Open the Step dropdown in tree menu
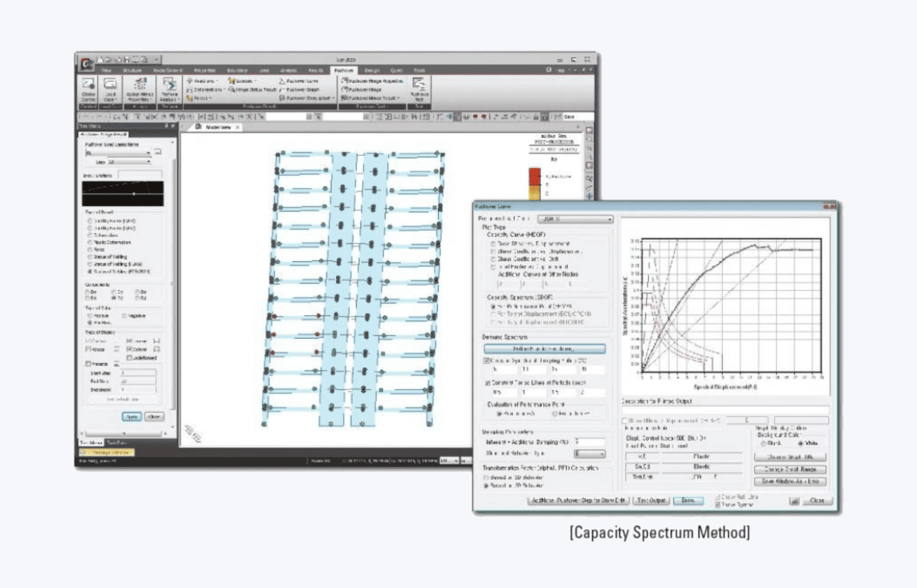 pyautogui.click(x=129, y=162)
